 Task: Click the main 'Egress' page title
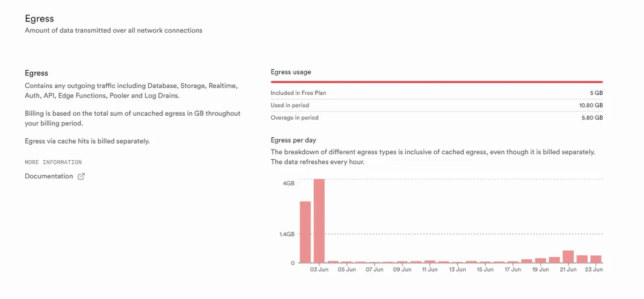pos(39,19)
